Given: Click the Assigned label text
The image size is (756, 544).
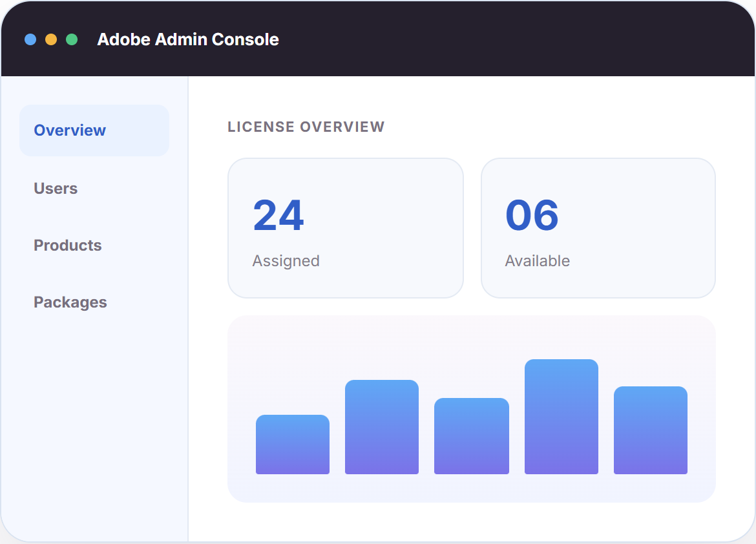Looking at the screenshot, I should tap(286, 261).
